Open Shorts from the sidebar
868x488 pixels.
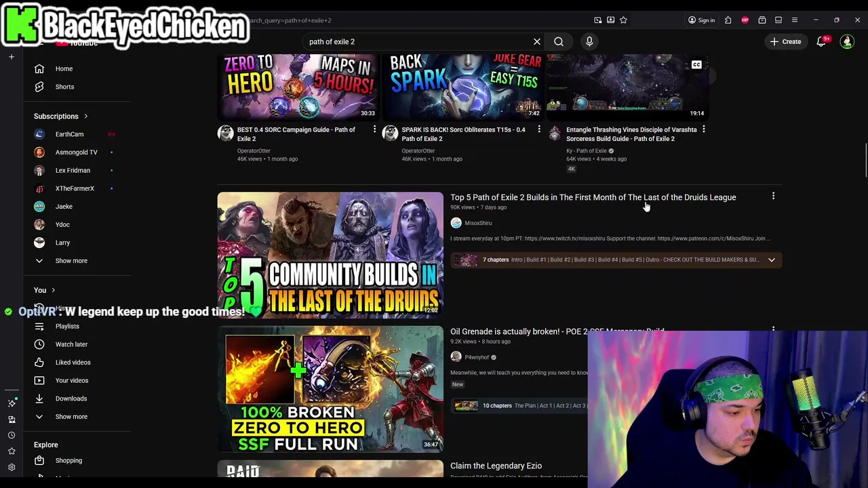click(x=64, y=87)
